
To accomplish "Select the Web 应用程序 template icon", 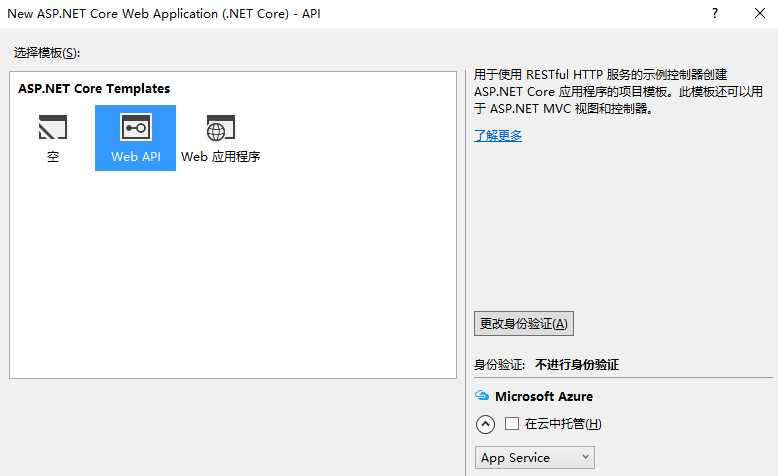I will click(x=220, y=128).
